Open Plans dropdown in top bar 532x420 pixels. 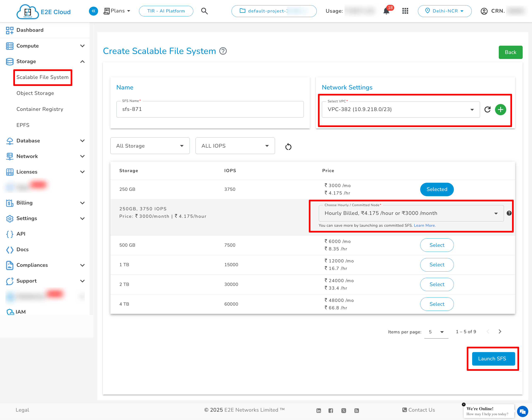[117, 11]
